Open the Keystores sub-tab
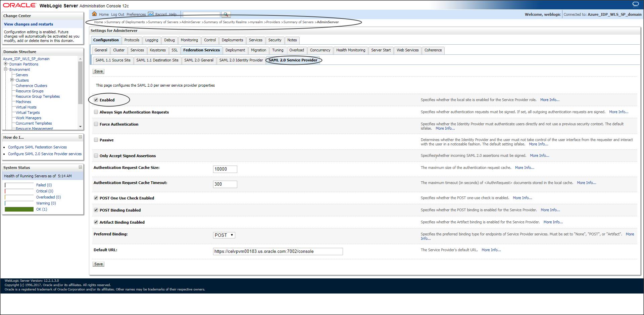The width and height of the screenshot is (644, 315). click(158, 50)
